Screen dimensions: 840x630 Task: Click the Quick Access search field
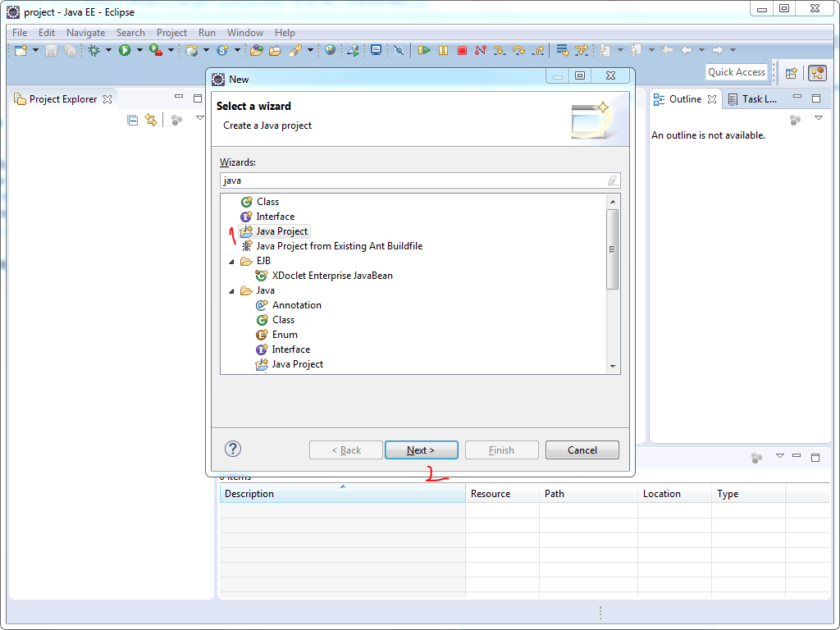pos(736,72)
